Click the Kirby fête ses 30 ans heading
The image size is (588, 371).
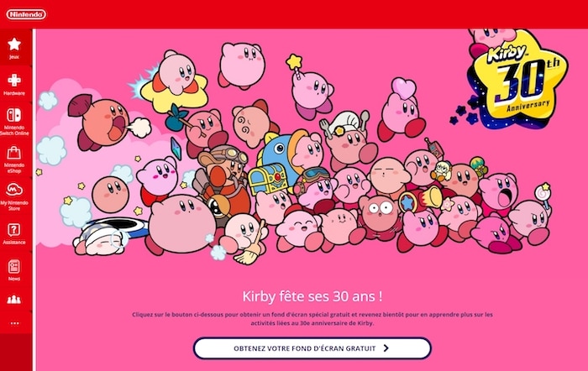tap(312, 296)
